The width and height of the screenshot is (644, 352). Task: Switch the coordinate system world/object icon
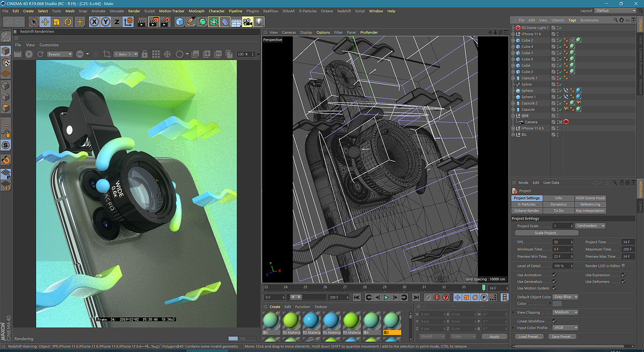[x=128, y=22]
